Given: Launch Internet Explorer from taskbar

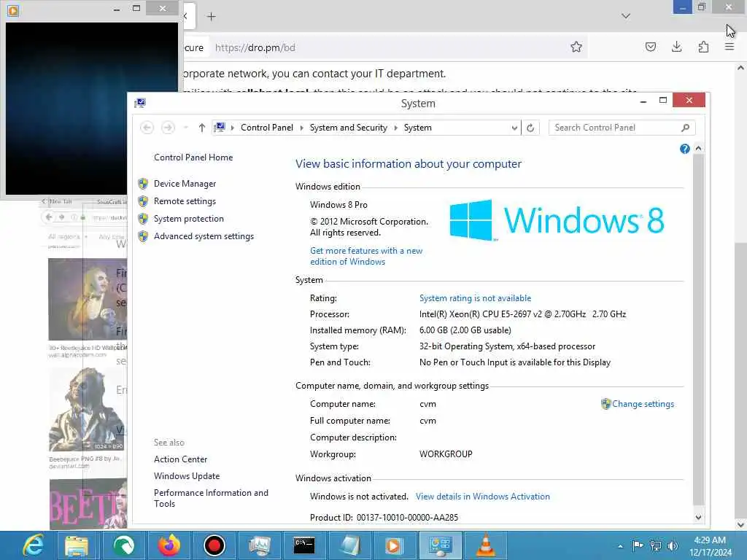Looking at the screenshot, I should [33, 545].
